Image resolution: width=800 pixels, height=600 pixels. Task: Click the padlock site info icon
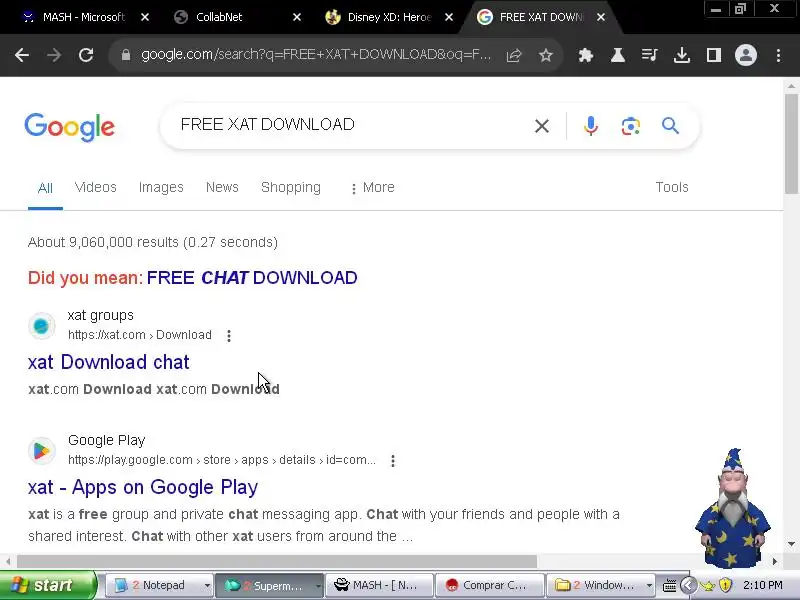point(126,55)
